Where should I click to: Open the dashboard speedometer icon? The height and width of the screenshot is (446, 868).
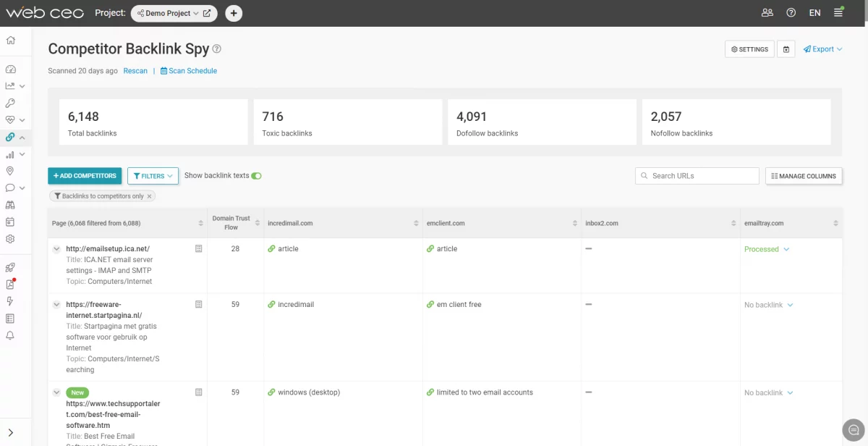[10, 70]
